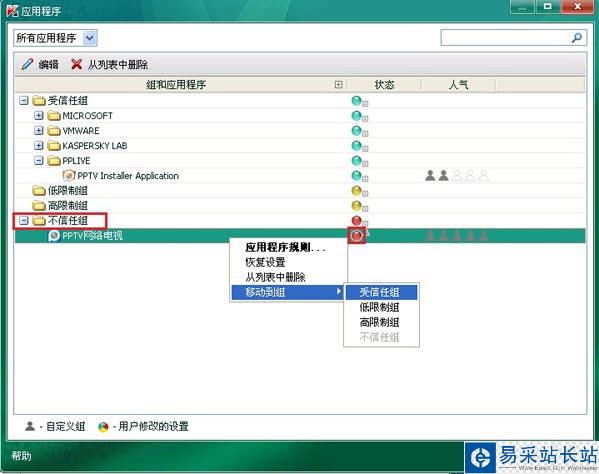Click the 状态 column header

click(384, 85)
